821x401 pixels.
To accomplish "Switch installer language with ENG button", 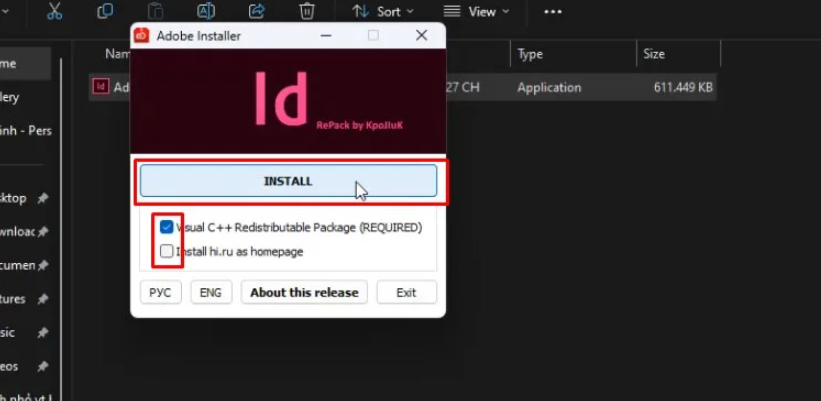I will (211, 292).
